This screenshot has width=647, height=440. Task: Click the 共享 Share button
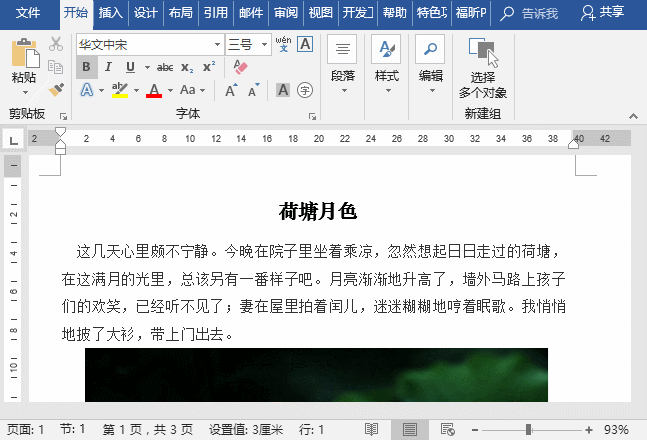(x=602, y=13)
